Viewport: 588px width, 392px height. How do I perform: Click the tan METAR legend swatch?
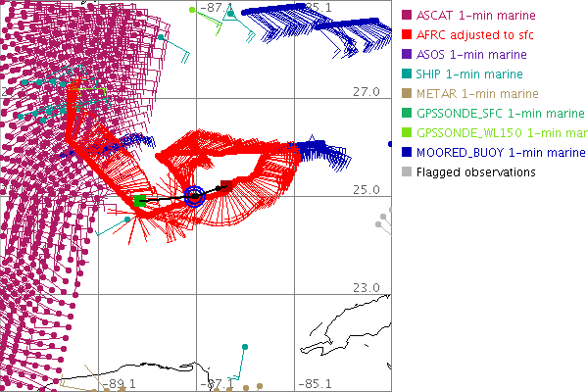(407, 94)
